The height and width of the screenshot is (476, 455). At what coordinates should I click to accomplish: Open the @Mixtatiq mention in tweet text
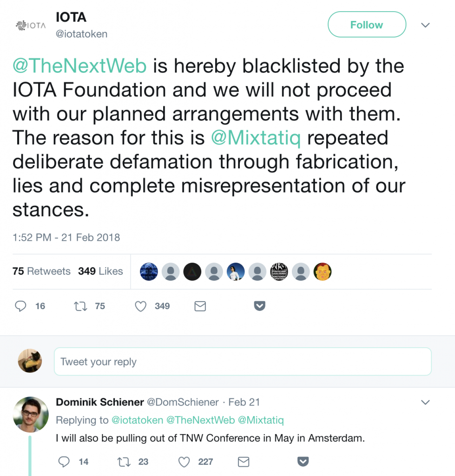256,138
